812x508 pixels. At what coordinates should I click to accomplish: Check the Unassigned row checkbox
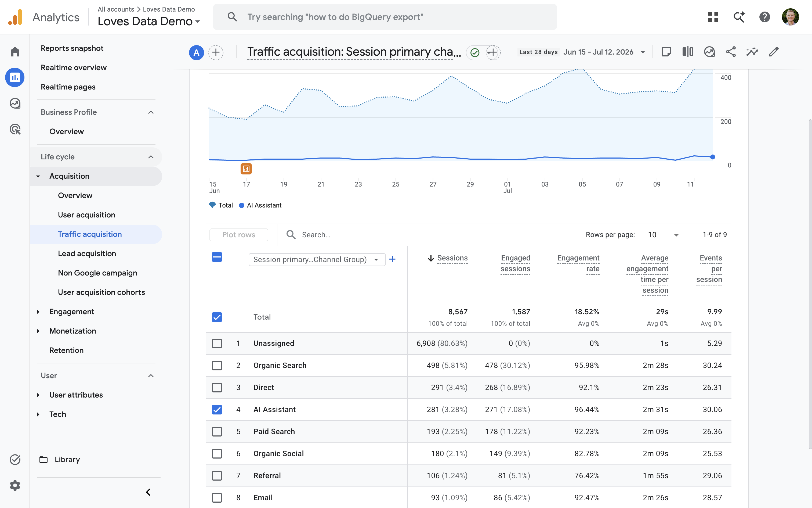(217, 344)
